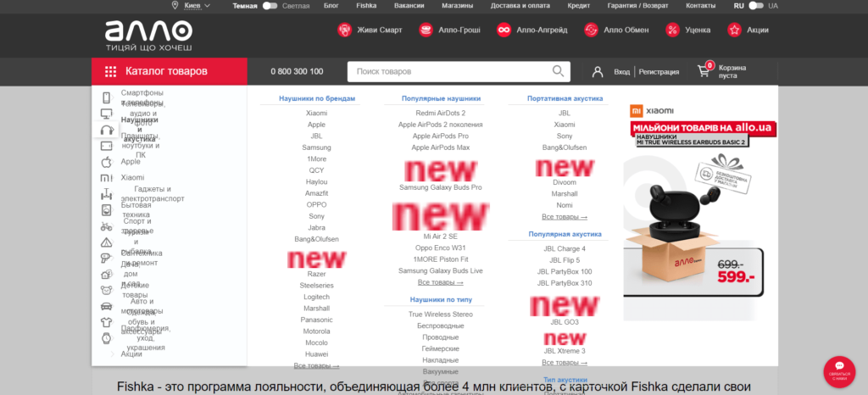
Task: Click the Apple logo category icon
Action: (106, 162)
